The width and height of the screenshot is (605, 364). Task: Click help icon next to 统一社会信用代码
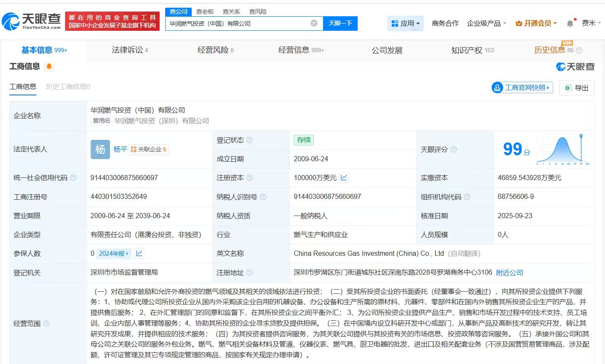pos(73,178)
